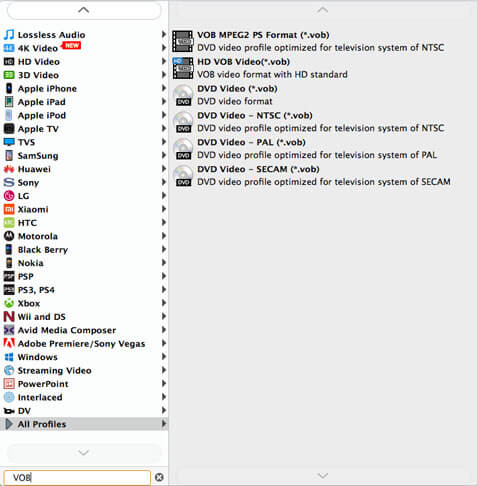Image resolution: width=477 pixels, height=486 pixels.
Task: Click the Apple iPad device icon
Action: tap(9, 102)
